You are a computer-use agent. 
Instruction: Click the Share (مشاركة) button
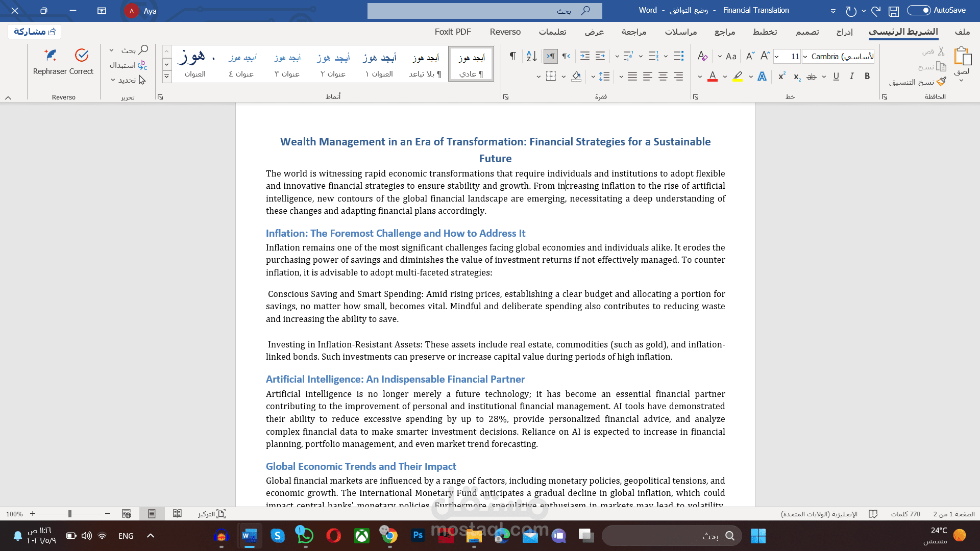click(35, 32)
